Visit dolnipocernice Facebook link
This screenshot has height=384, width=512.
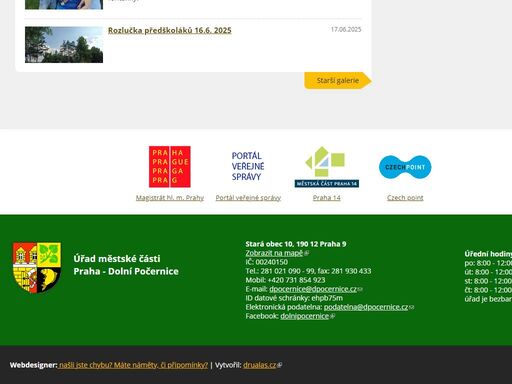[305, 316]
